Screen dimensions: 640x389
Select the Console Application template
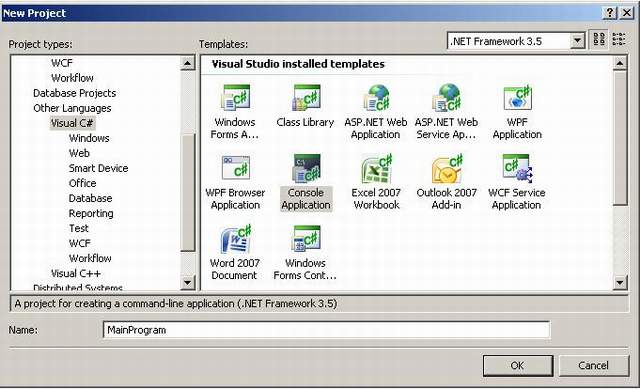pos(306,182)
